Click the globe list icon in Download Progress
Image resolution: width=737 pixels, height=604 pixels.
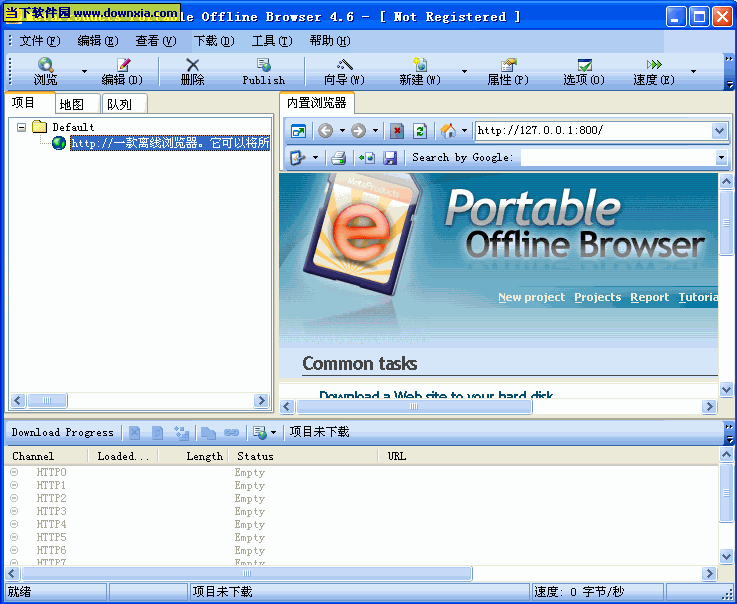[260, 432]
